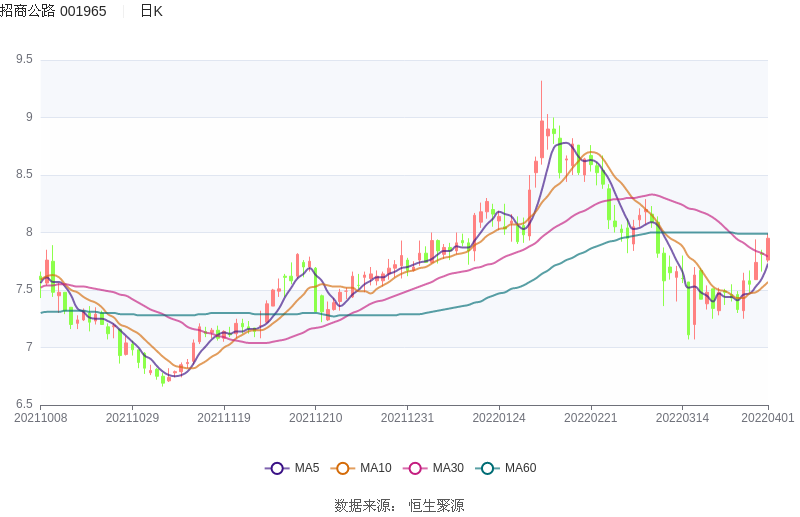Screen dimensions: 800x517
Task: Click the teal MA60 legend marker
Action: 488,468
